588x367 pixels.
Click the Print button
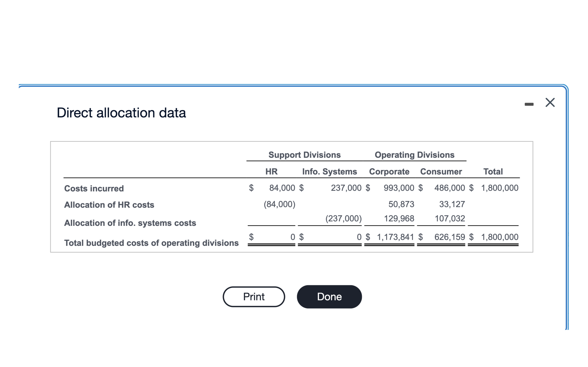point(253,296)
